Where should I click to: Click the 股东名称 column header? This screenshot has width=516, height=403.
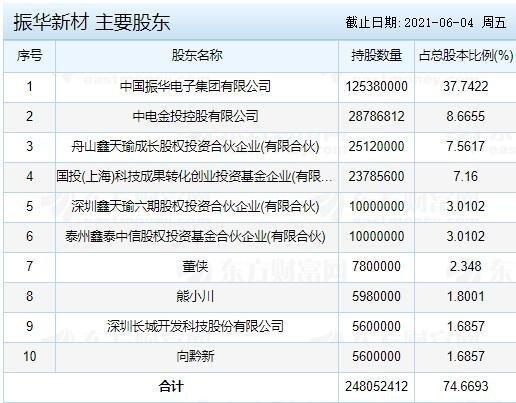pos(197,56)
